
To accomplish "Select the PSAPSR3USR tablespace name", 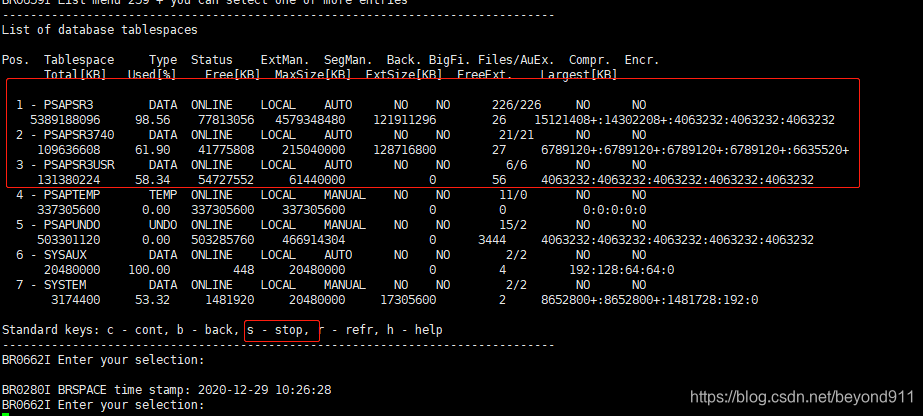I will point(79,165).
